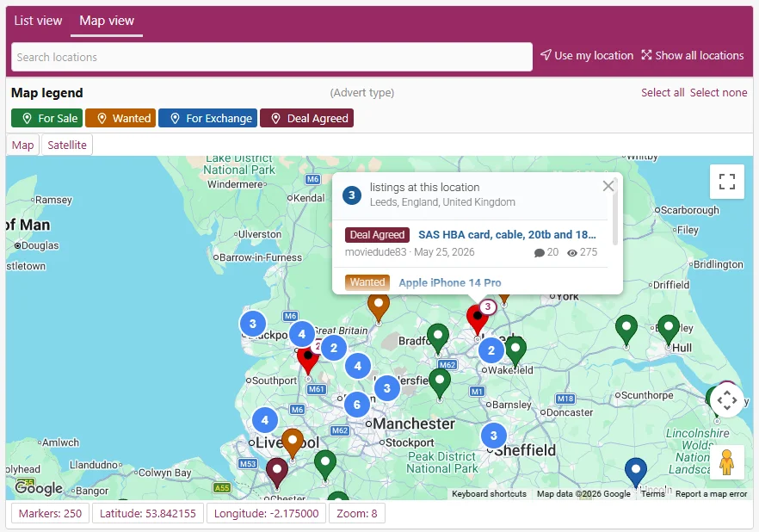Click the cluster of 4 near Liverpool
Screen dimensions: 759x532
pos(265,420)
